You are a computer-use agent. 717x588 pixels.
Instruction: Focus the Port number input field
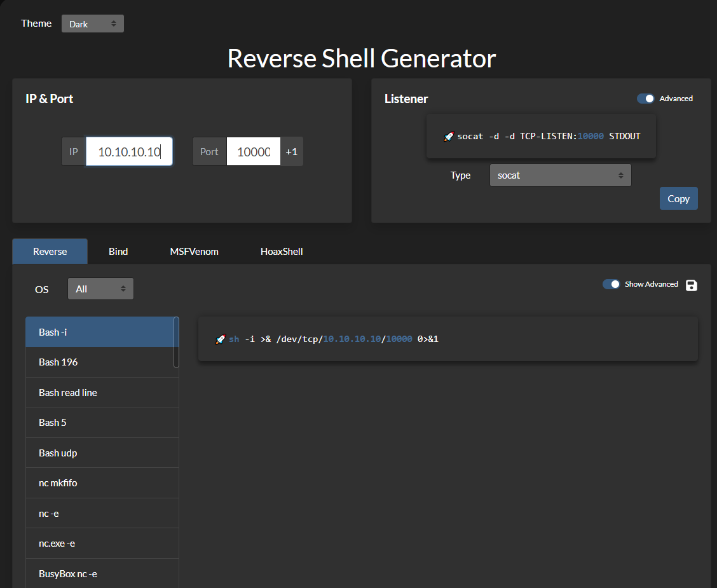pos(254,151)
